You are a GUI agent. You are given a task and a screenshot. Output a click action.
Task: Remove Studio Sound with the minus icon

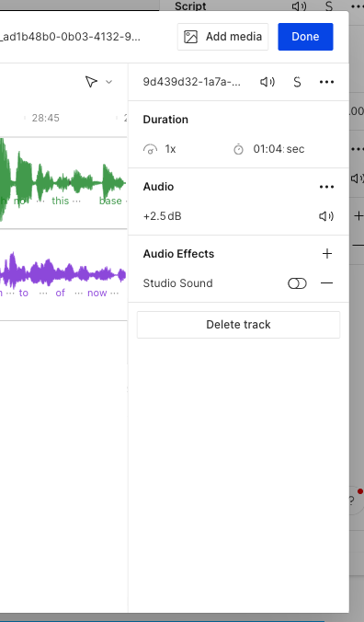click(x=326, y=283)
